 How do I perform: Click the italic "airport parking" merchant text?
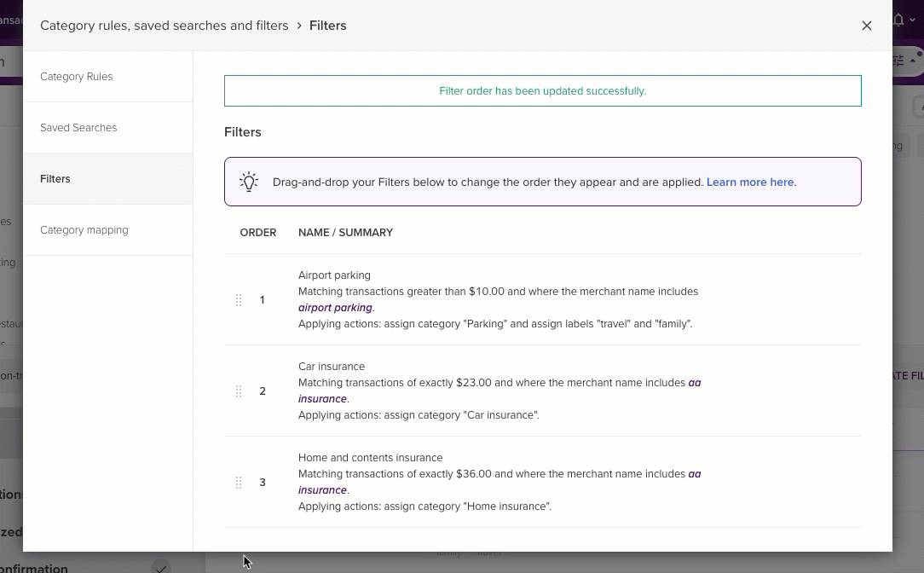click(x=335, y=308)
